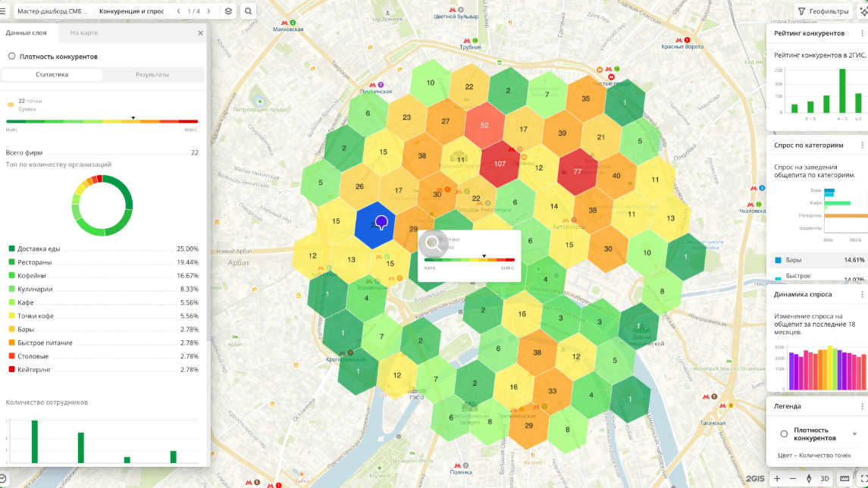Switch map to 3D view

click(826, 479)
